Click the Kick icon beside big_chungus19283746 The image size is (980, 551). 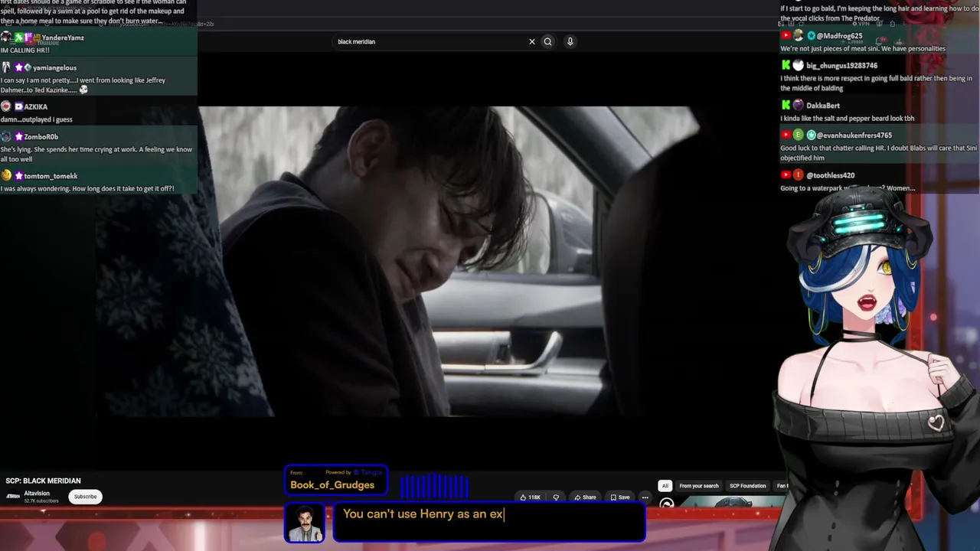click(786, 66)
